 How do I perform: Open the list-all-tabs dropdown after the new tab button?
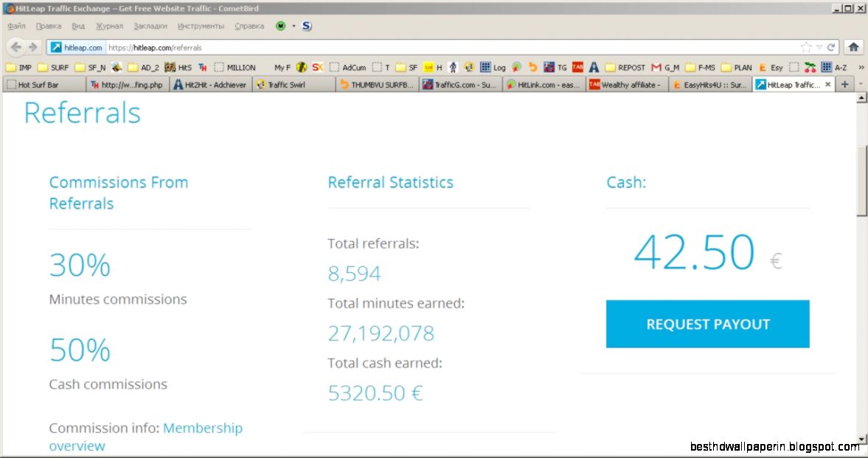click(x=861, y=83)
